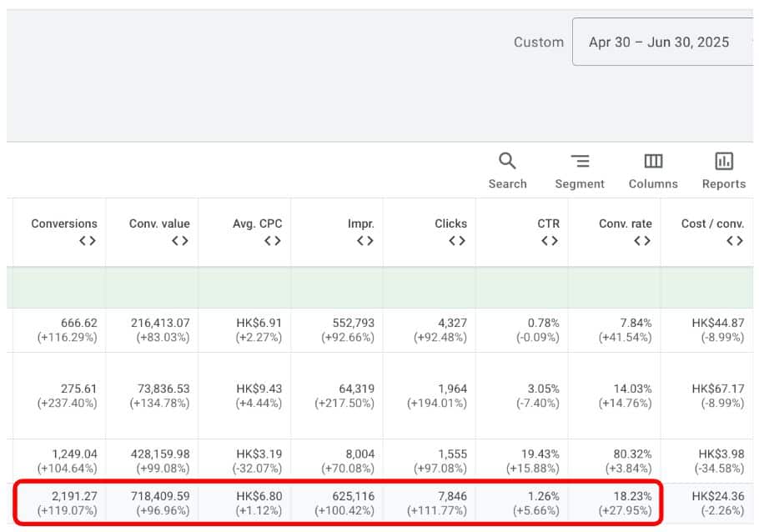Sort by the Conversions column header
This screenshot has height=532, width=759.
(x=64, y=223)
